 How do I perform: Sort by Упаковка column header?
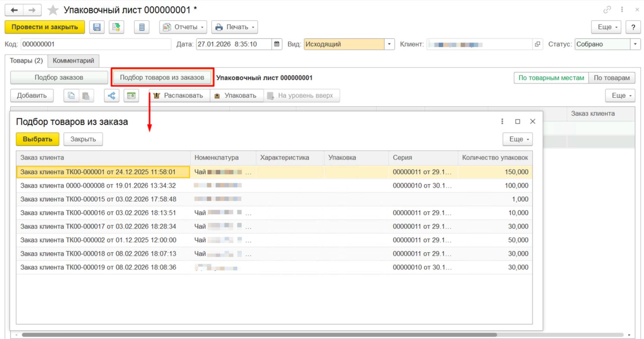pyautogui.click(x=356, y=158)
